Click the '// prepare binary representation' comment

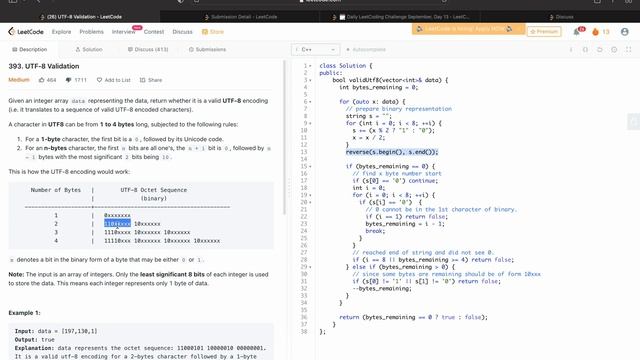tap(399, 109)
